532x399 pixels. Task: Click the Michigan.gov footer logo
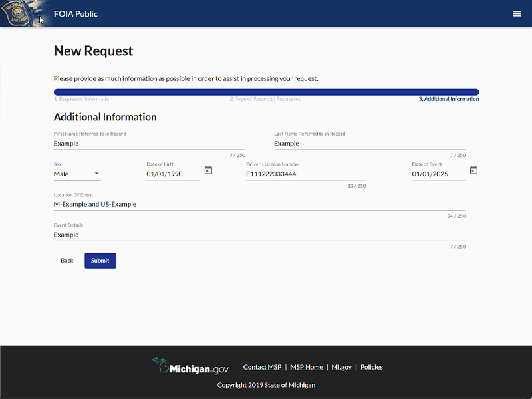pyautogui.click(x=190, y=366)
